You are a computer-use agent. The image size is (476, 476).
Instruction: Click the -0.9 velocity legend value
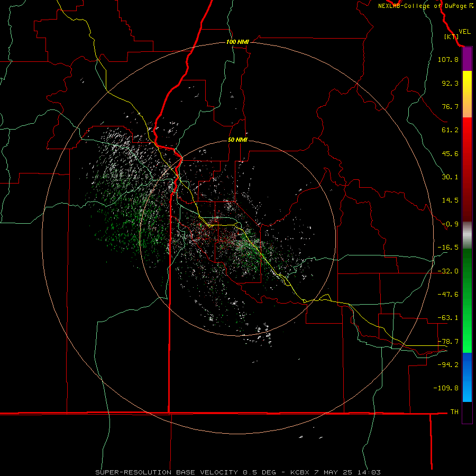[x=450, y=224]
